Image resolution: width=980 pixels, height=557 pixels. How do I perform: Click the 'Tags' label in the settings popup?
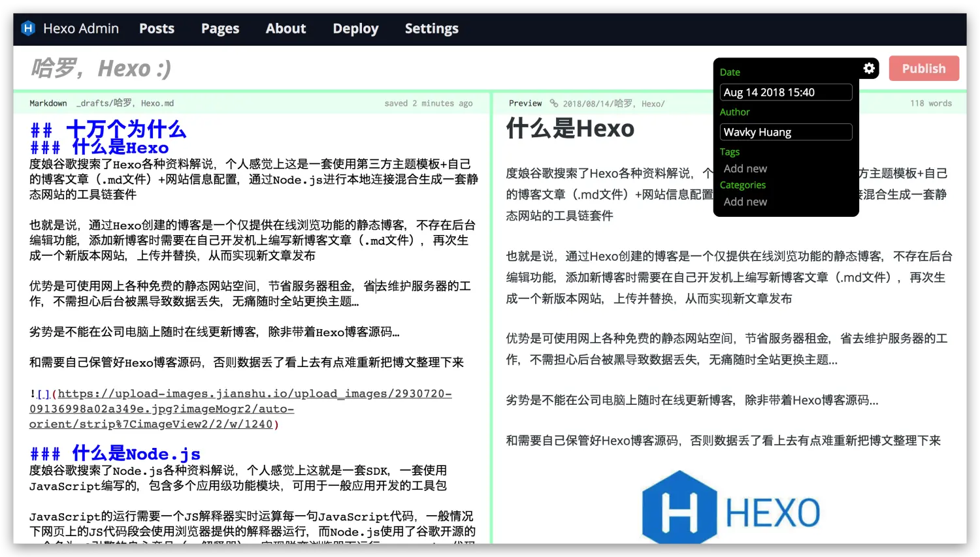coord(730,151)
